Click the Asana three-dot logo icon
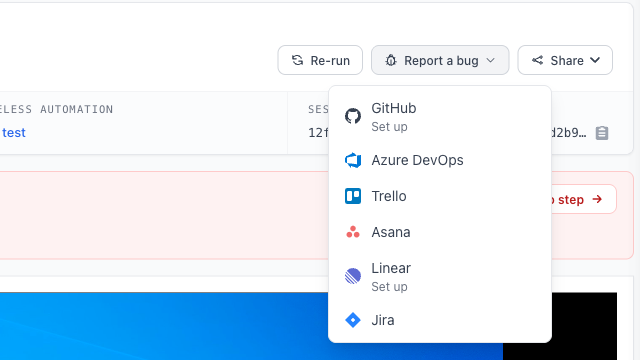Viewport: 640px width, 360px height. (x=353, y=232)
